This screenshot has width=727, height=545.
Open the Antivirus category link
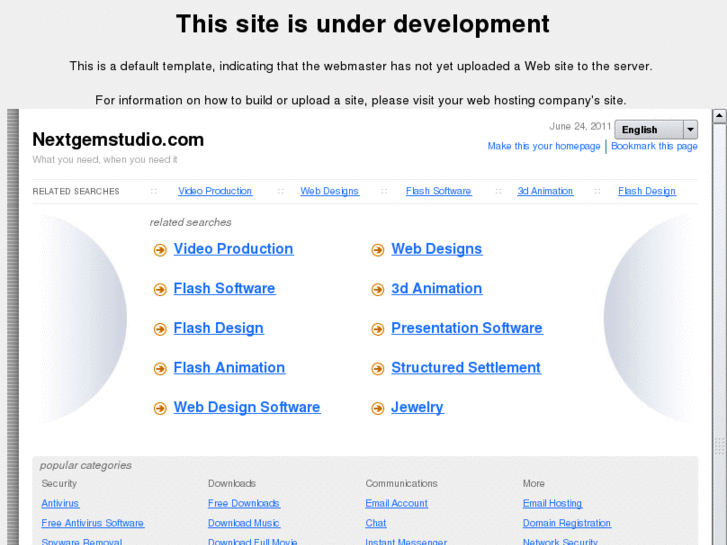[x=60, y=503]
